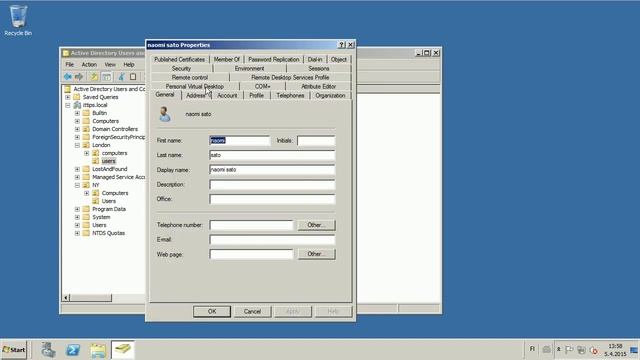Screen dimensions: 640x360
Task: Click the tree pane horizontal scrollbar left arrow
Action: pos(66,298)
